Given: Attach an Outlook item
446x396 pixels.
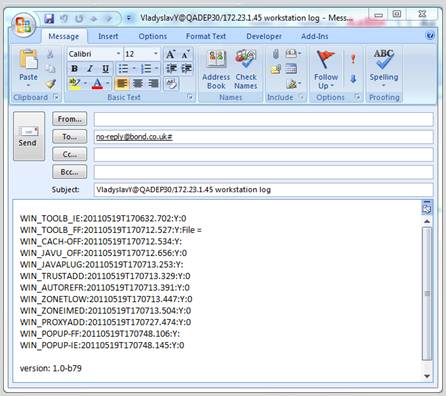Looking at the screenshot, I should [x=292, y=54].
